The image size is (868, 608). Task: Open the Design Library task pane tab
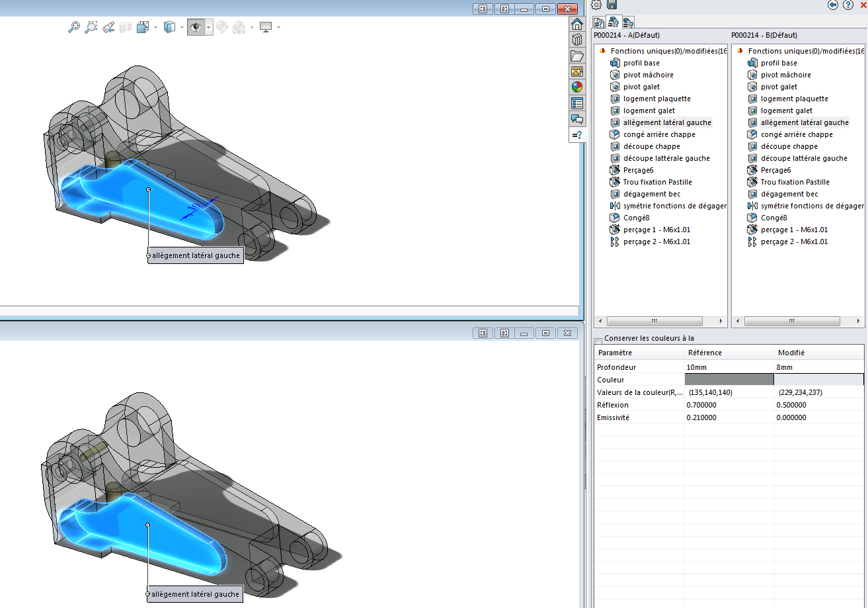[x=577, y=40]
